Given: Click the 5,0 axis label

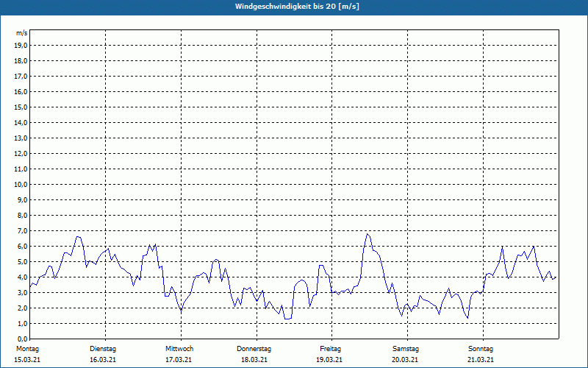Looking at the screenshot, I should coord(22,262).
